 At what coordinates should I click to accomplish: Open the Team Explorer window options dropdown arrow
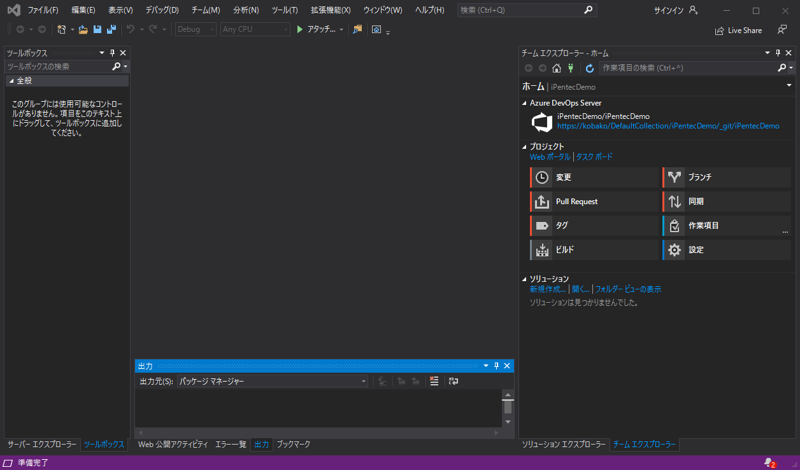pyautogui.click(x=767, y=53)
